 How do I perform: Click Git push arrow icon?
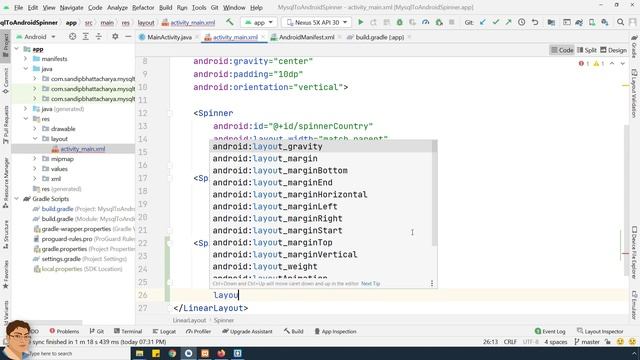point(509,22)
